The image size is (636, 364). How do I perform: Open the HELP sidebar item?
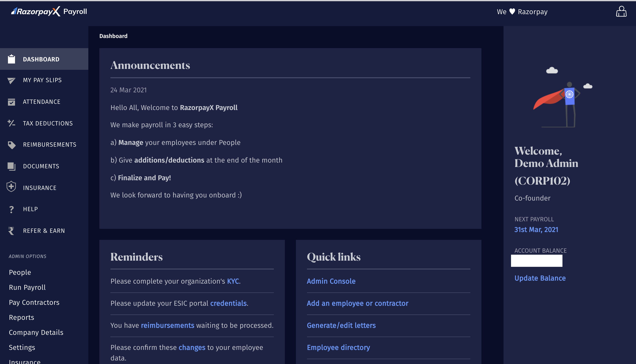click(44, 209)
